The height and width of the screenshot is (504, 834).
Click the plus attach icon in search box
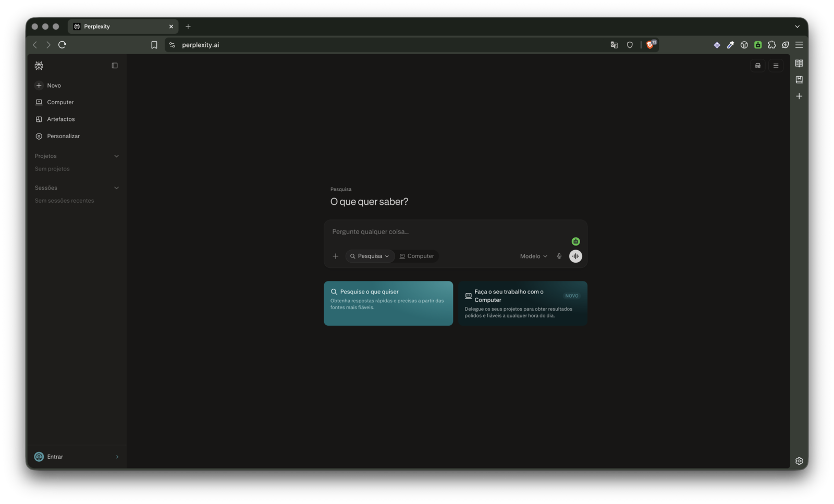coord(336,256)
